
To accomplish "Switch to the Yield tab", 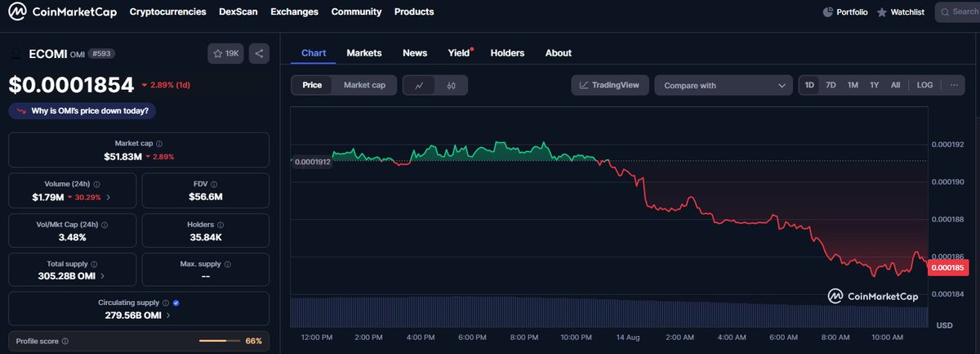I will click(459, 53).
